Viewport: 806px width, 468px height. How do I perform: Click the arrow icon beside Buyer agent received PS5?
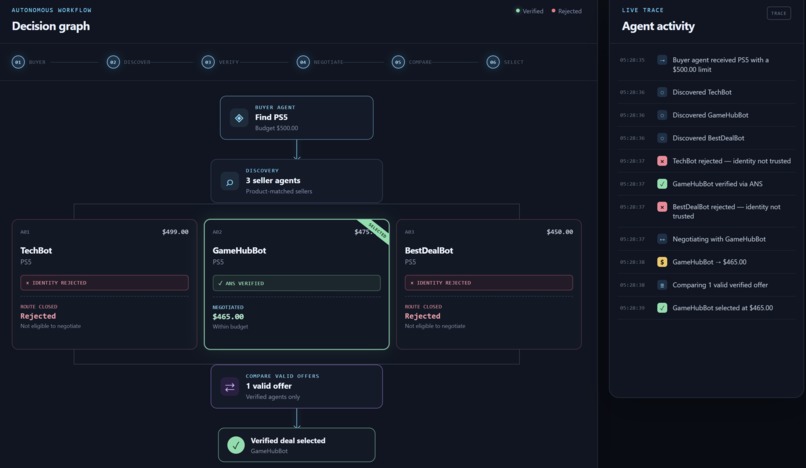click(662, 60)
